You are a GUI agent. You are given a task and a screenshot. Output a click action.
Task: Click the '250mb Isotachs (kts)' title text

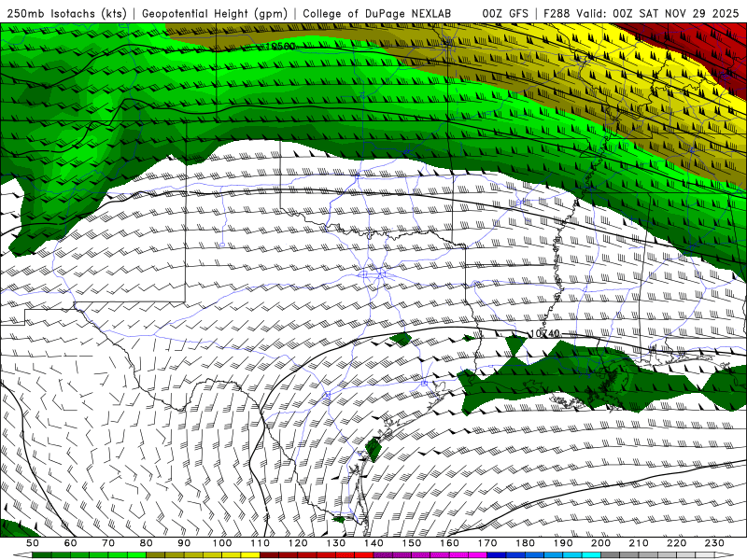(66, 13)
